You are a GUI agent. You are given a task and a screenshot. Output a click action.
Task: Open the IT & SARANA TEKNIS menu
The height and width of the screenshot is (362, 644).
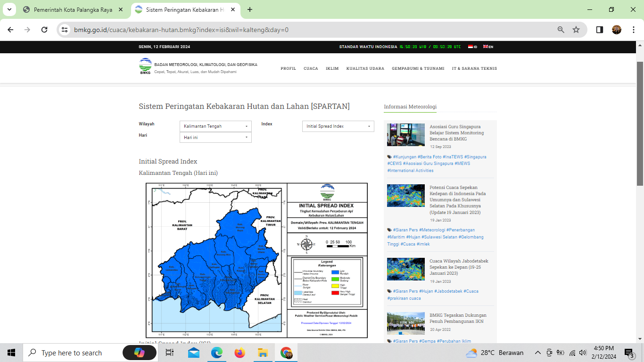[474, 68]
